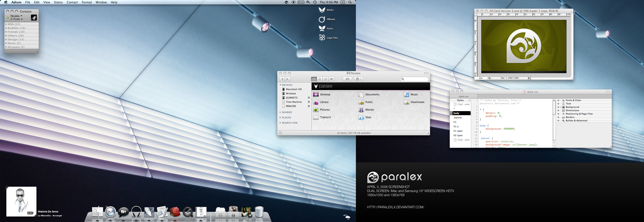This screenshot has width=644, height=222.
Task: Switch Finder to icon view
Action: point(314,79)
